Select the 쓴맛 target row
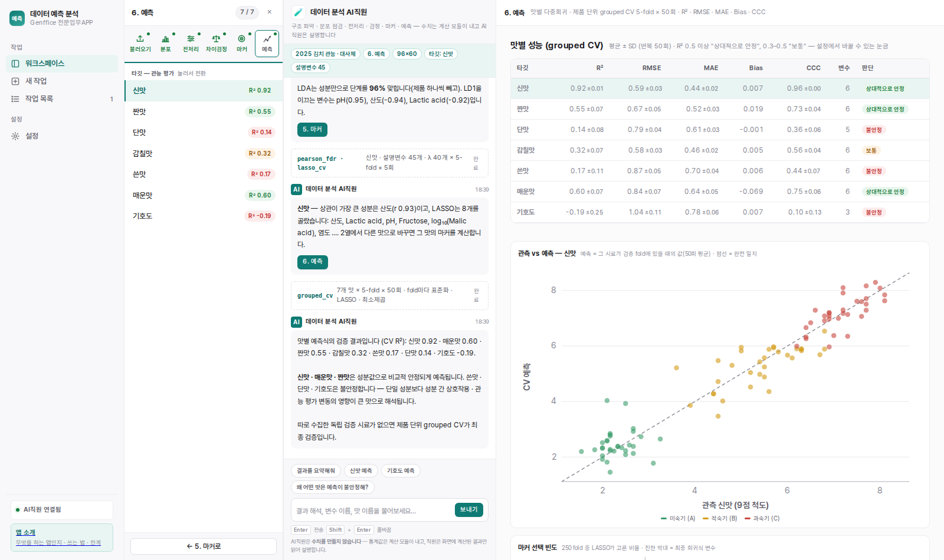944x560 pixels. click(204, 174)
